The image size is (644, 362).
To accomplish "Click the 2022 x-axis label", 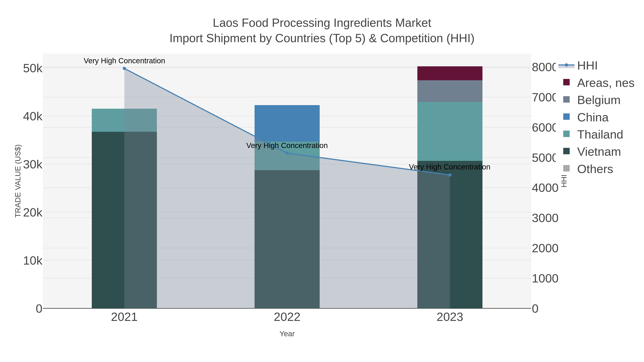I will (x=287, y=317).
